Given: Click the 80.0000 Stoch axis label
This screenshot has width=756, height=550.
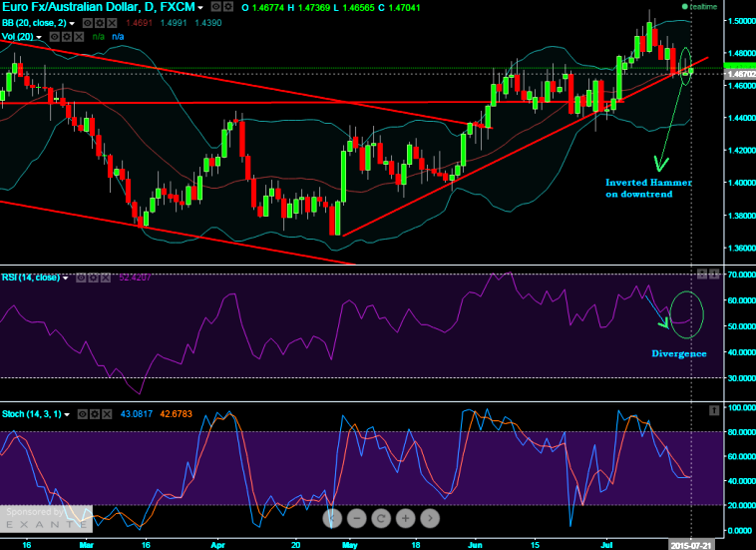Looking at the screenshot, I should 741,432.
